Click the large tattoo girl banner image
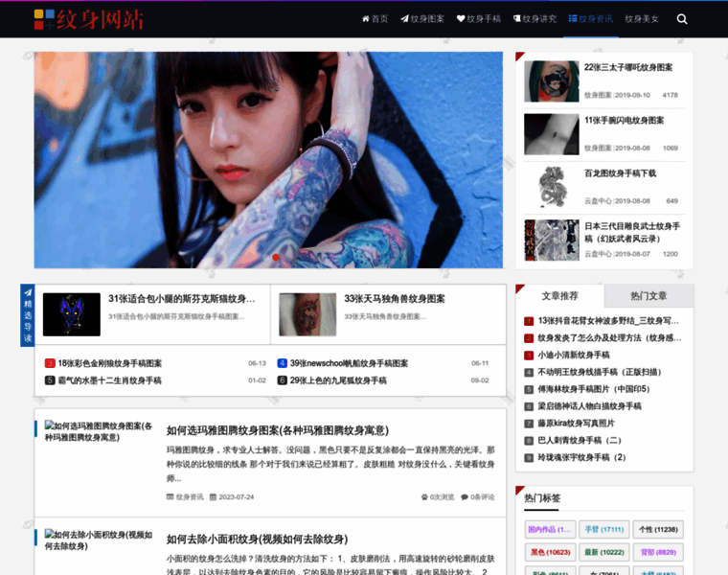Image resolution: width=728 pixels, height=575 pixels. pos(268,160)
